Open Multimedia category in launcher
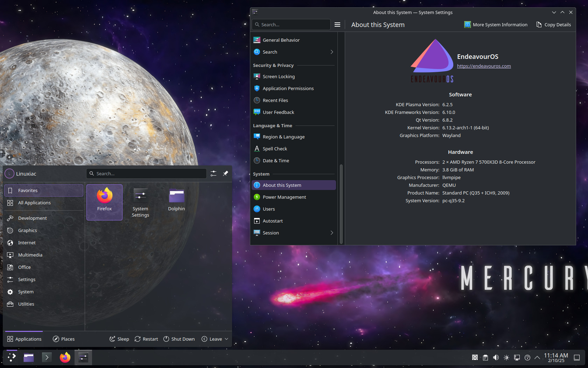This screenshot has height=368, width=588. click(x=44, y=255)
